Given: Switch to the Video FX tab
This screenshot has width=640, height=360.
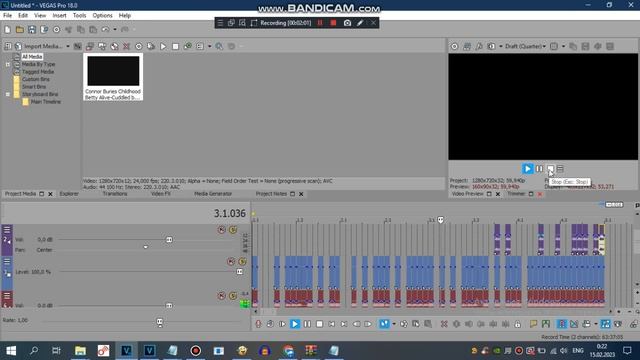Looking at the screenshot, I should tap(160, 193).
